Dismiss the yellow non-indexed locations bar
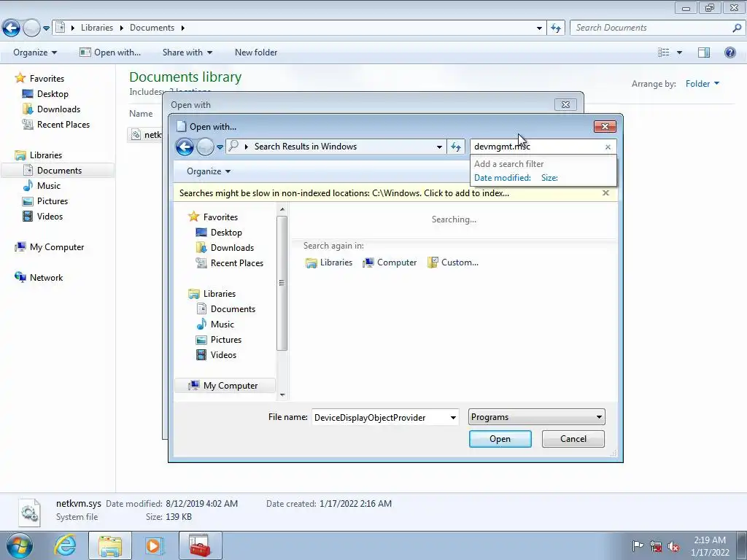 [605, 192]
